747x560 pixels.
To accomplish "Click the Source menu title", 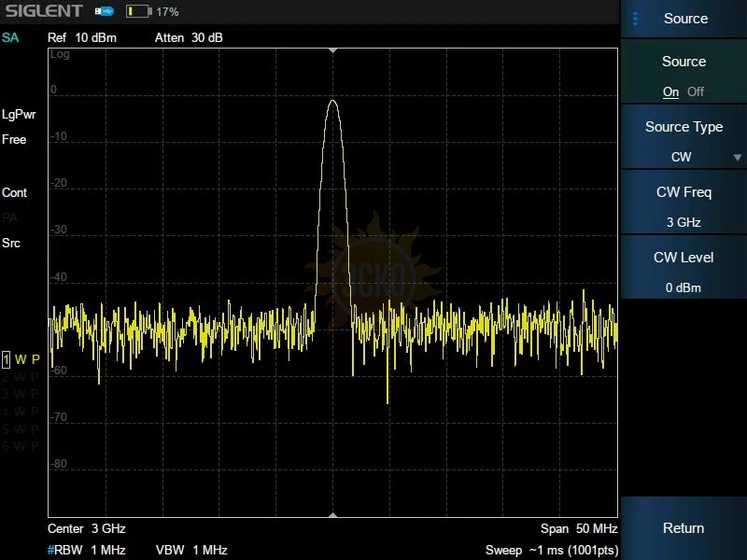I will pyautogui.click(x=685, y=19).
